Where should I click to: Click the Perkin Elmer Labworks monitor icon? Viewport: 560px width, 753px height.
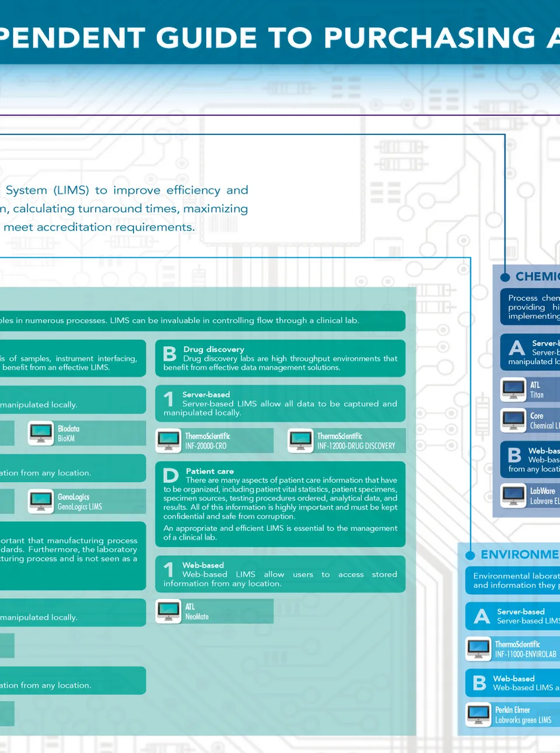(x=478, y=714)
